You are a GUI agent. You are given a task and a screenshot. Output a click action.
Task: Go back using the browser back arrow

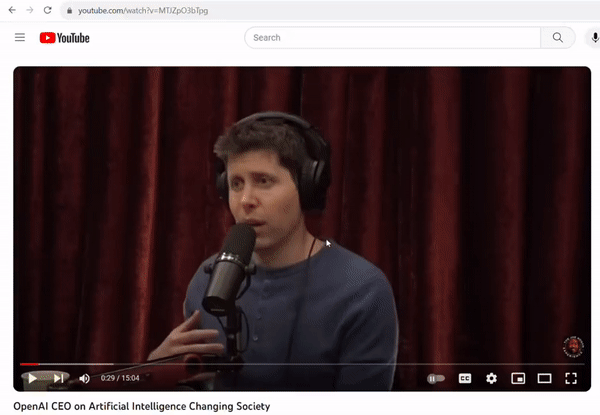(x=12, y=10)
